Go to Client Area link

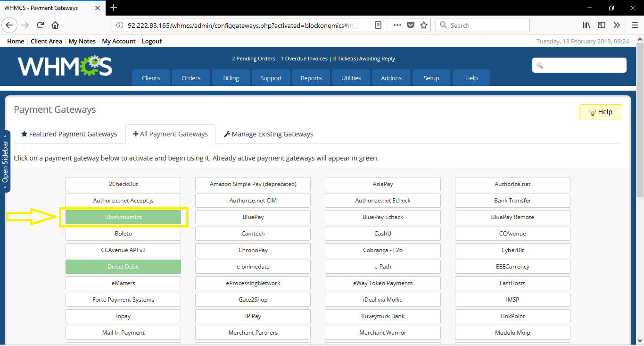tap(46, 41)
